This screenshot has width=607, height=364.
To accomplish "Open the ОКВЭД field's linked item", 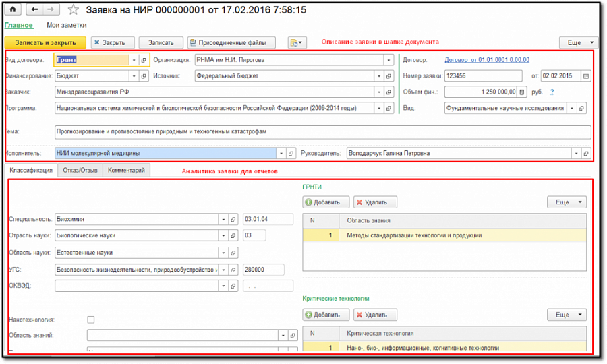I will [x=233, y=286].
